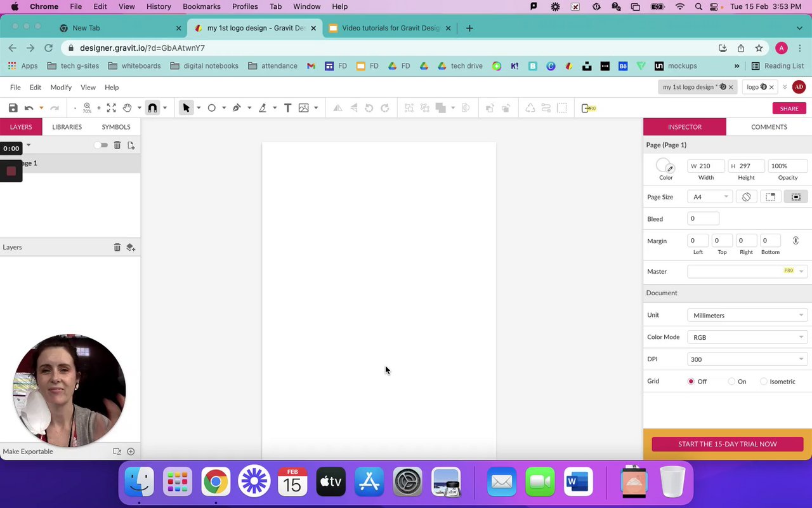Viewport: 812px width, 508px height.
Task: Click the Export PRO icon
Action: coord(589,108)
